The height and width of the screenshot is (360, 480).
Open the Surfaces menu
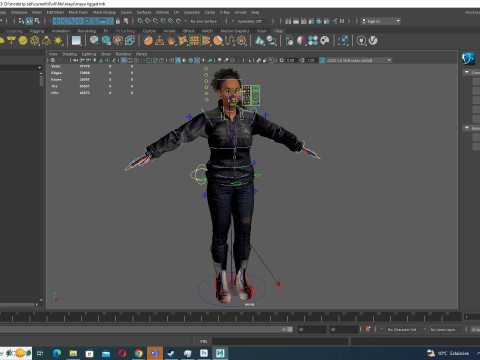tap(144, 12)
